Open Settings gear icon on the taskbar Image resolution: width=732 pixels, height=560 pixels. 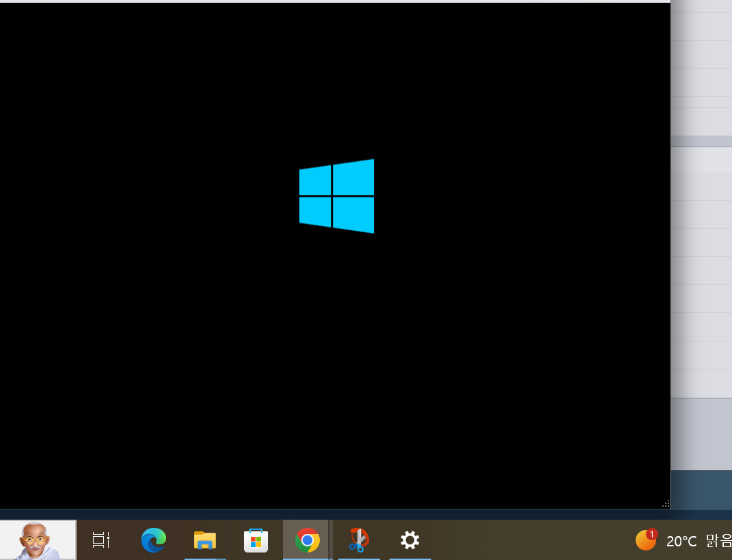[x=410, y=540]
